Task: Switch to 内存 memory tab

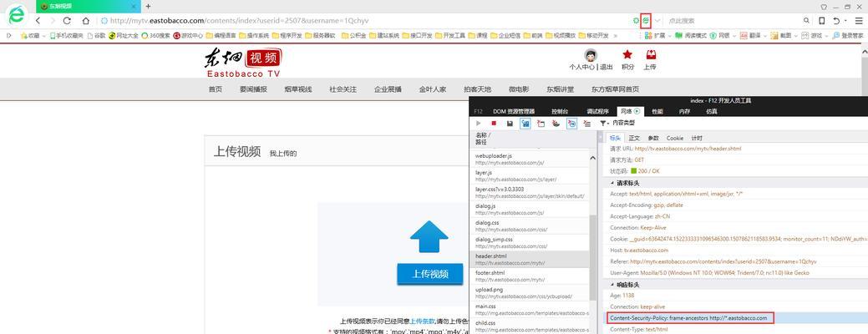Action: point(684,111)
